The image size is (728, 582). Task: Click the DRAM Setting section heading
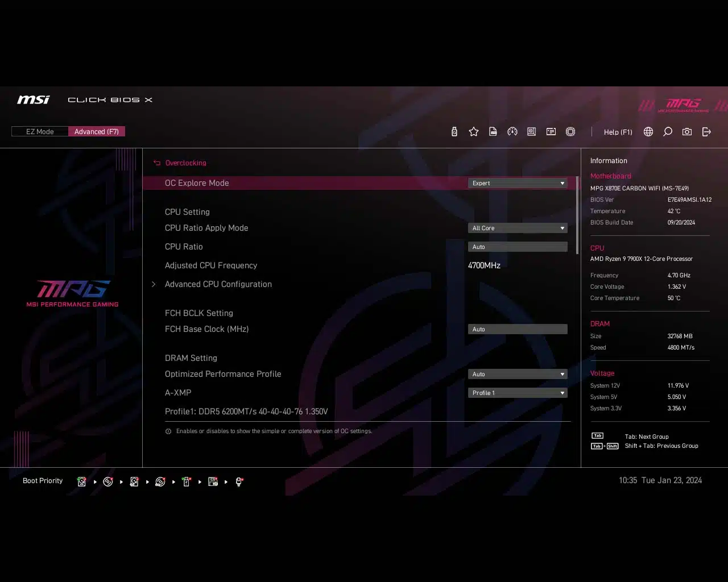(x=191, y=358)
